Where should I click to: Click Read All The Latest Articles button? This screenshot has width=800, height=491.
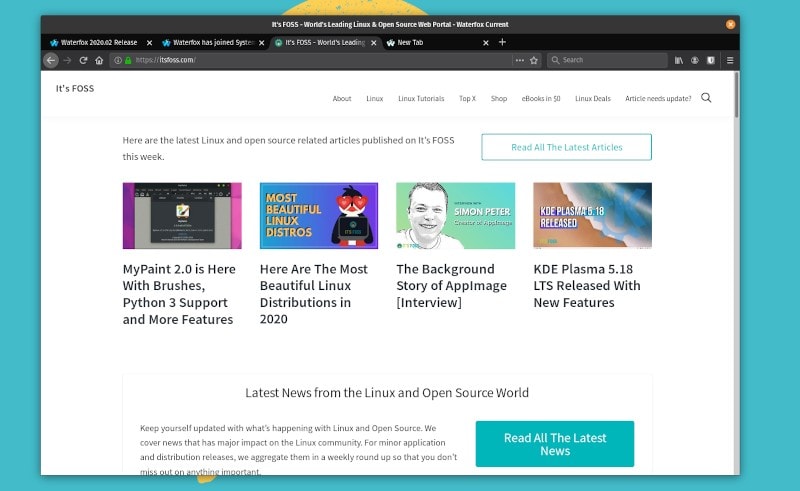point(566,147)
